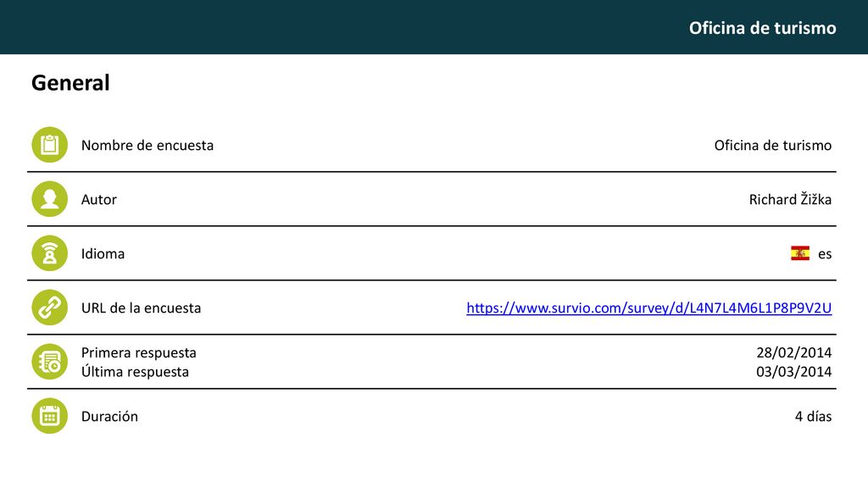
Task: Click the 'Oficina de turismo' header title
Action: (762, 28)
